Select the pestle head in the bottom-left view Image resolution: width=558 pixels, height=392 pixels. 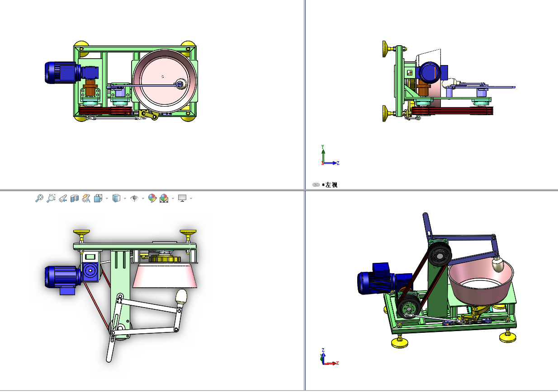pyautogui.click(x=181, y=297)
